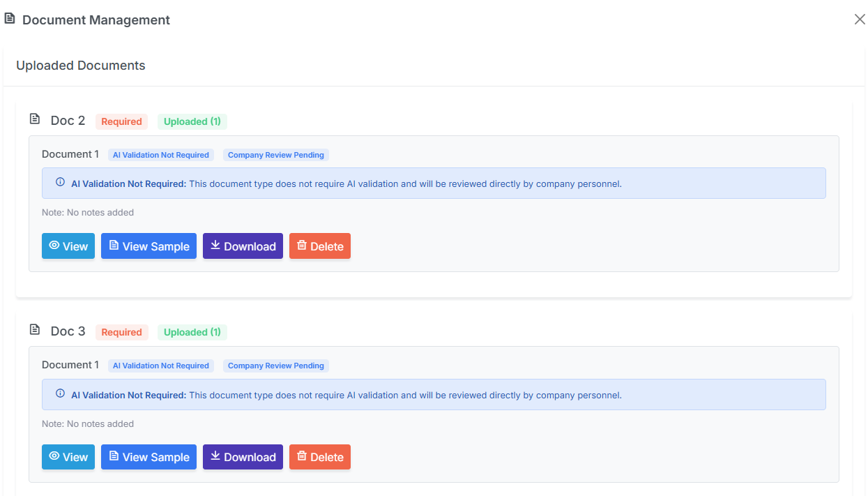The image size is (868, 496).
Task: View the Doc 3 uploaded document
Action: pos(68,457)
